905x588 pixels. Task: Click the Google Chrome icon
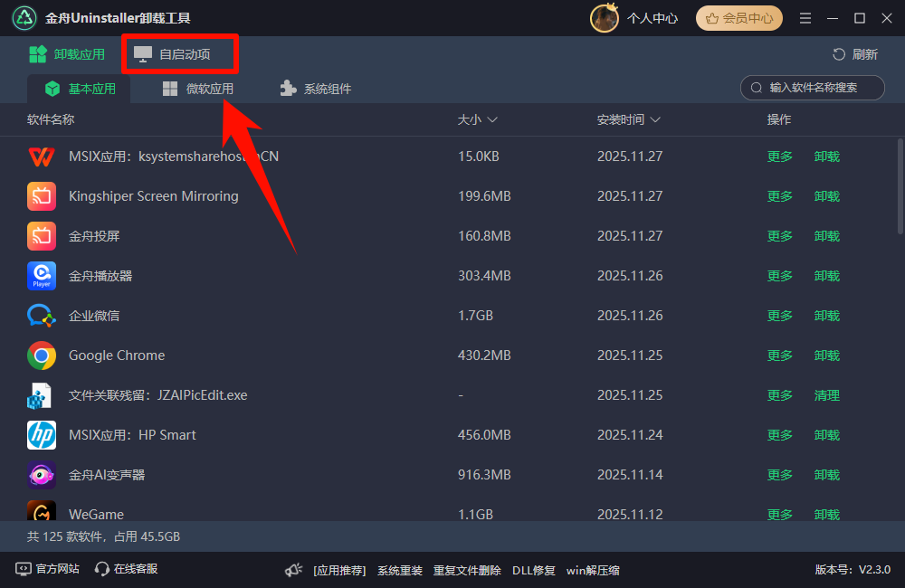42,356
